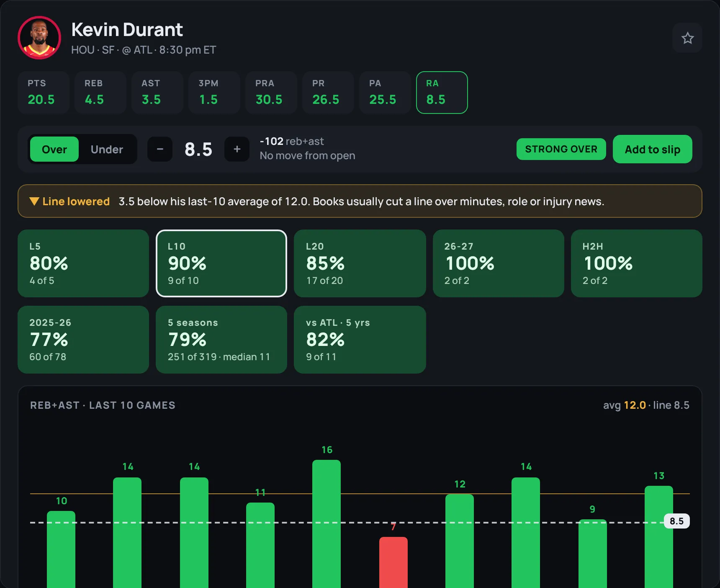This screenshot has width=720, height=588.
Task: Select the 2025-26 77% hit-rate card
Action: click(x=83, y=340)
